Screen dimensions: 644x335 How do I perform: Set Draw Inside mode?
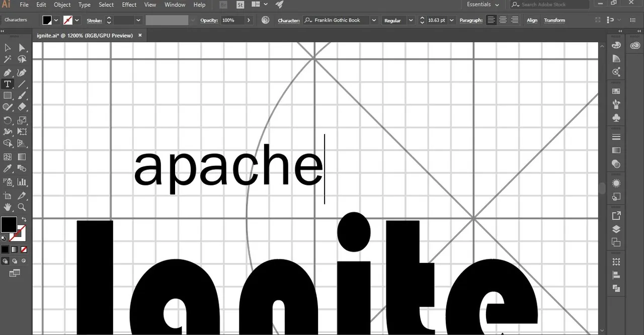pos(23,261)
